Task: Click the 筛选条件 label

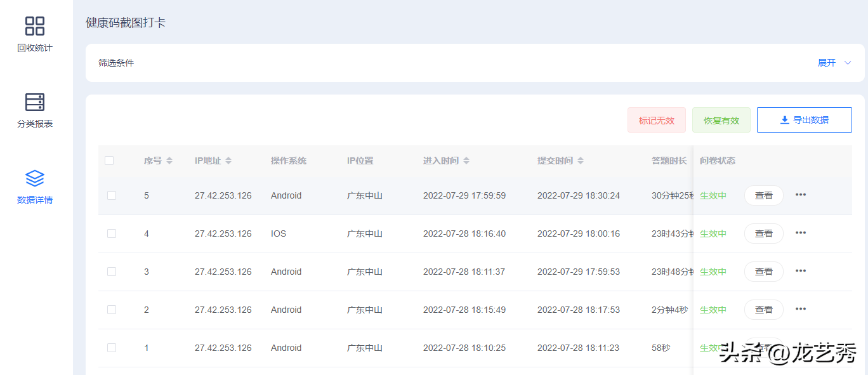Action: point(116,63)
